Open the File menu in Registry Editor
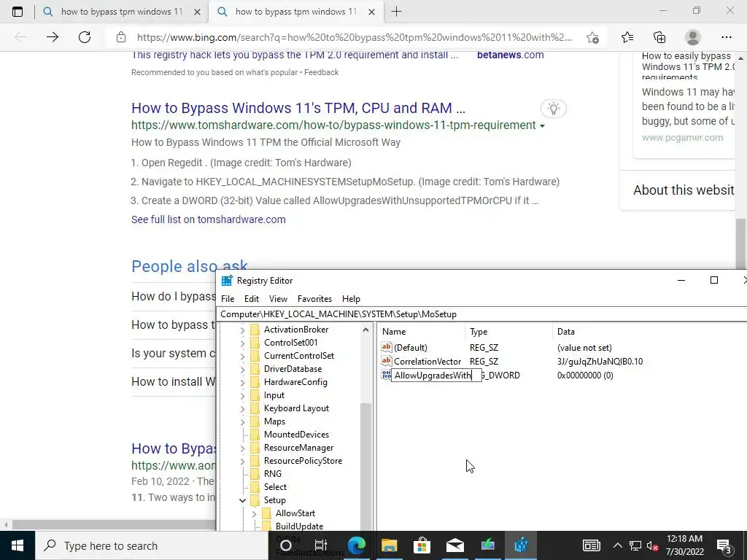The image size is (747, 560). (x=228, y=298)
